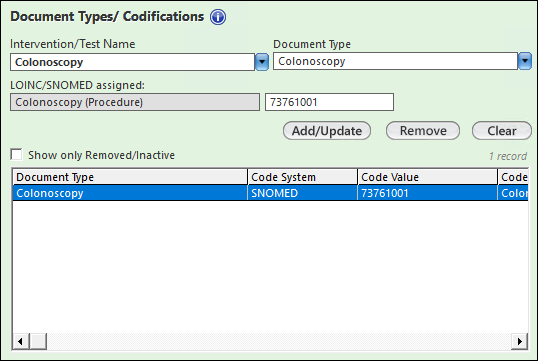
Task: Click the 1 record count label
Action: tap(508, 156)
